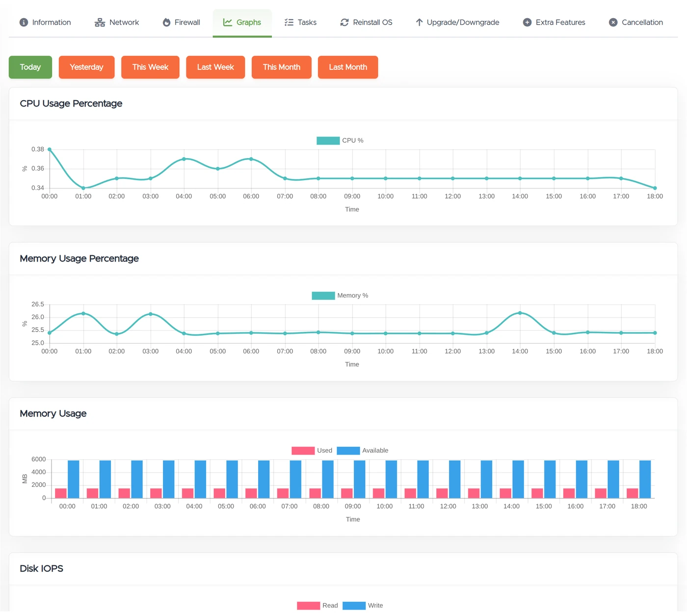The height and width of the screenshot is (616, 687).
Task: Click CPU data point at 18:00
Action: (x=655, y=188)
